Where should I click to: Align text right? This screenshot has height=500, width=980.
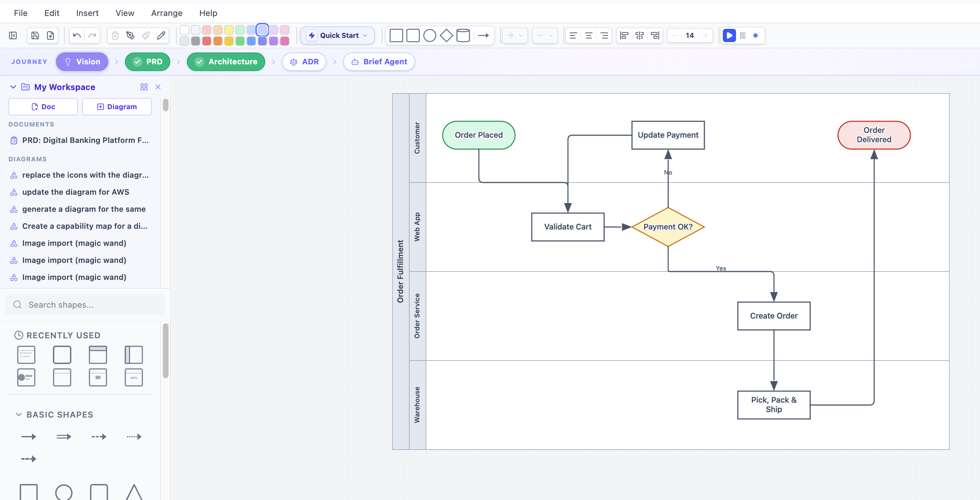(604, 35)
